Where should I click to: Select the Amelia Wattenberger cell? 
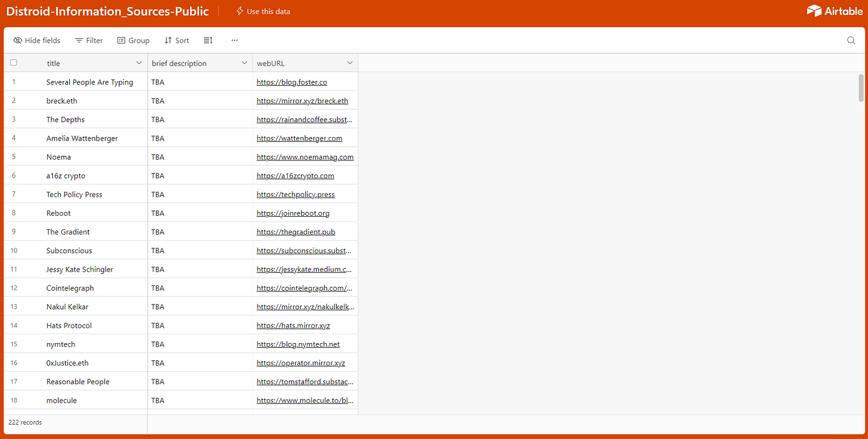pos(82,138)
